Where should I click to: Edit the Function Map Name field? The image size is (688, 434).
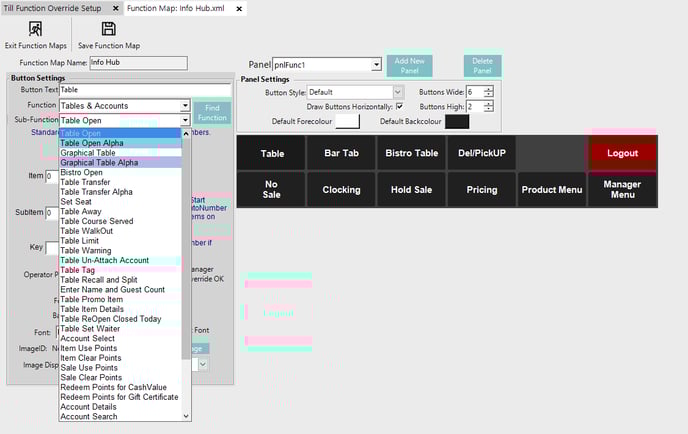click(x=139, y=63)
